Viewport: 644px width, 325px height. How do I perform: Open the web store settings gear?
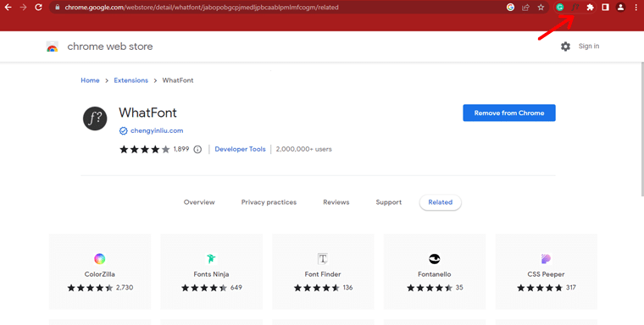click(x=565, y=47)
